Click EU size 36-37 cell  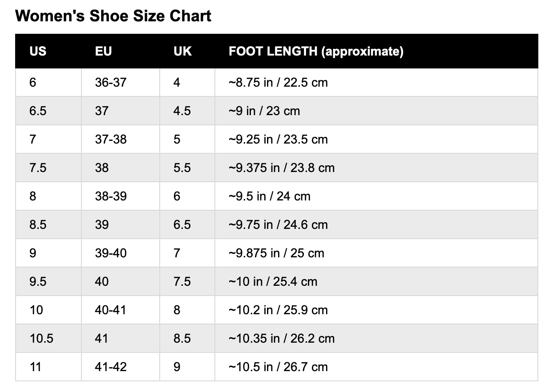[121, 82]
